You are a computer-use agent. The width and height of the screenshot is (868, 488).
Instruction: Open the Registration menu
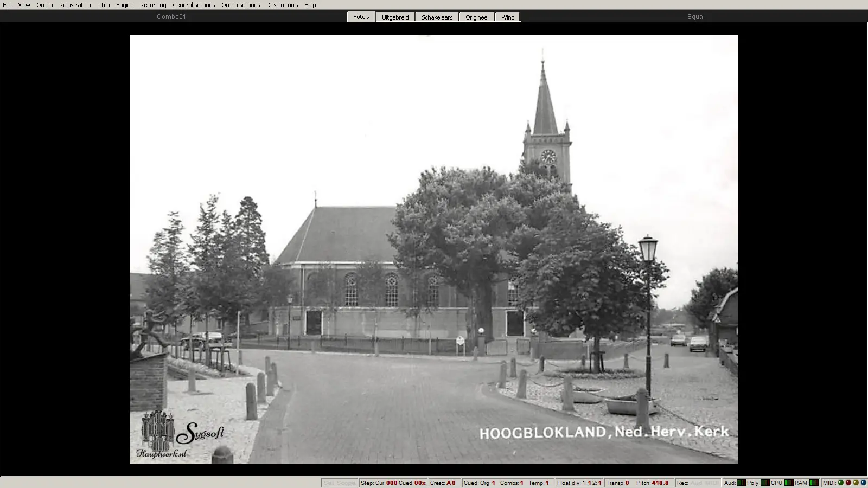tap(75, 5)
